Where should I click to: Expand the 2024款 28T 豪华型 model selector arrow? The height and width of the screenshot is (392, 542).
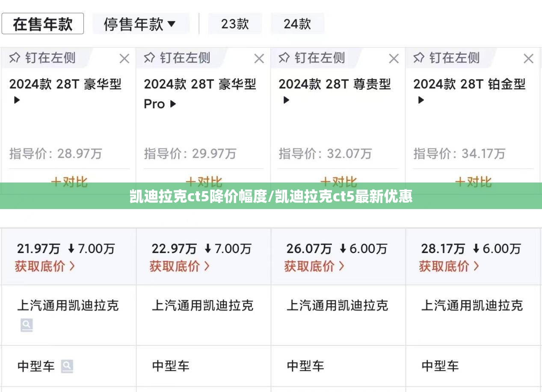[17, 100]
